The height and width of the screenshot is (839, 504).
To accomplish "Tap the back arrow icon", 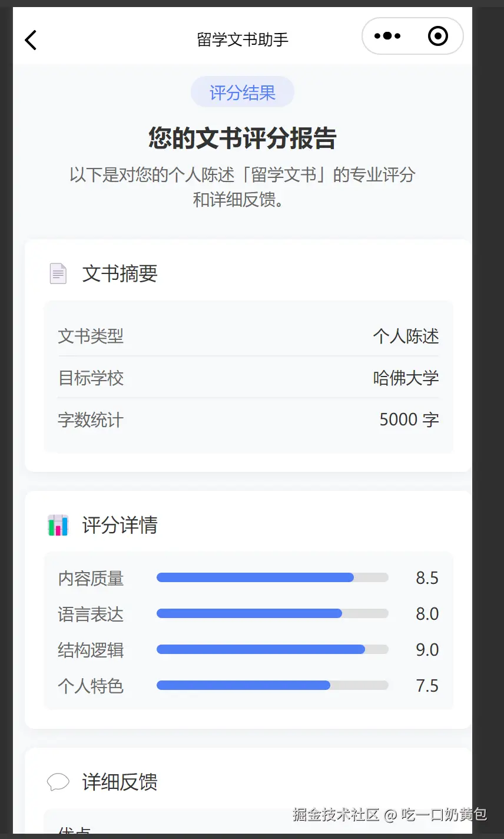I will click(31, 40).
